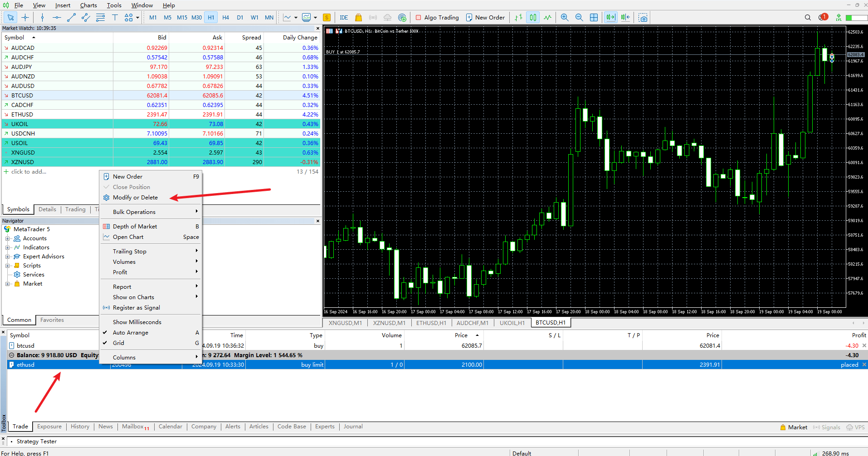
Task: Switch chart to bar chart
Action: coord(518,18)
